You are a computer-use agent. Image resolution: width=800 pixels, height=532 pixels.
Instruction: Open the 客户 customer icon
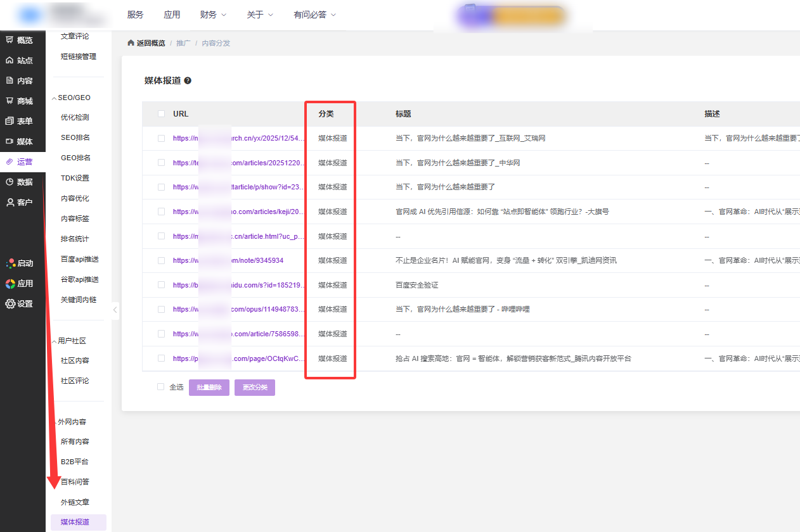pos(10,202)
